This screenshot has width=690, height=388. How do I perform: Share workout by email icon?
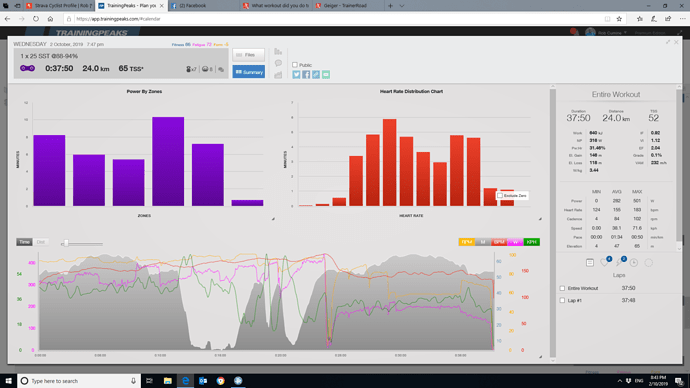pos(326,74)
